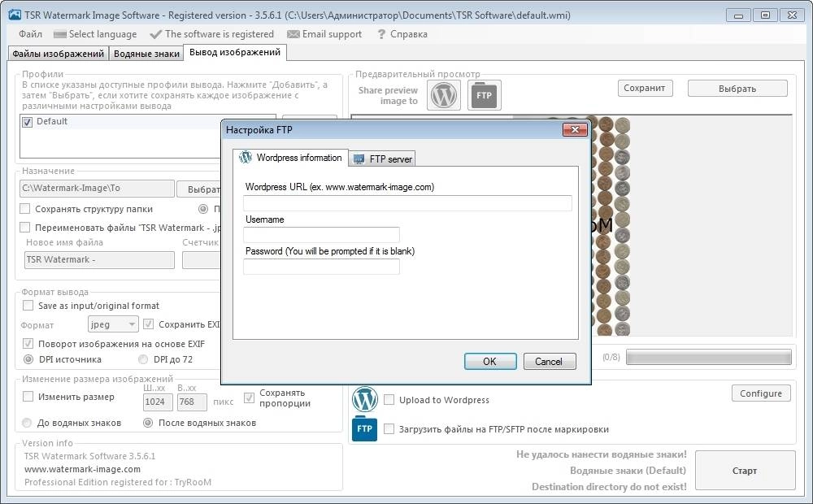Click the WordPress share preview icon
The image size is (813, 504).
444,95
